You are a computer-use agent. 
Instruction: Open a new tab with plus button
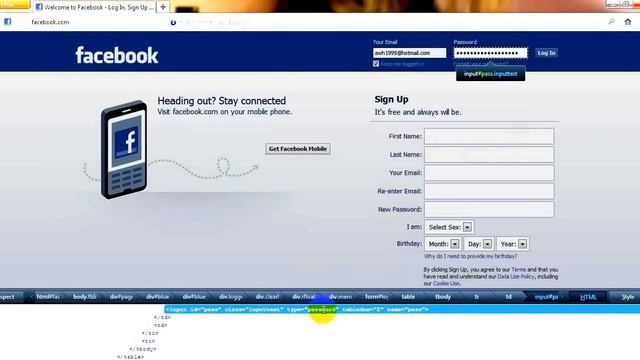tap(163, 7)
